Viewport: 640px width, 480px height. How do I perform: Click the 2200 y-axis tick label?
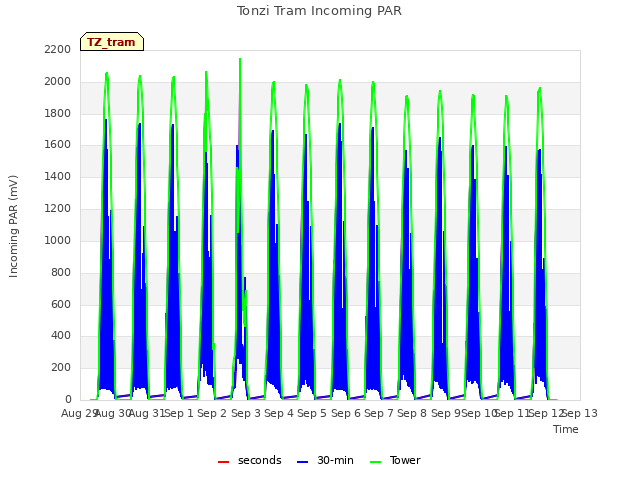click(x=58, y=49)
